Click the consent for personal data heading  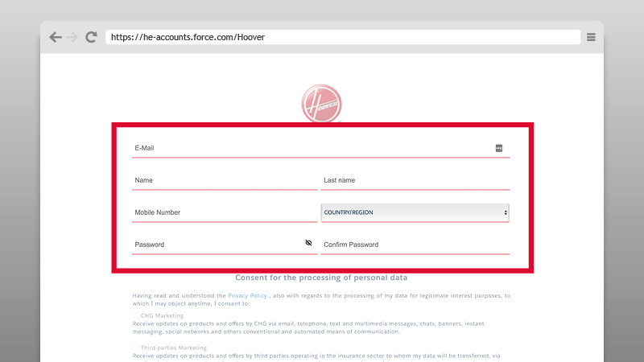pos(321,278)
